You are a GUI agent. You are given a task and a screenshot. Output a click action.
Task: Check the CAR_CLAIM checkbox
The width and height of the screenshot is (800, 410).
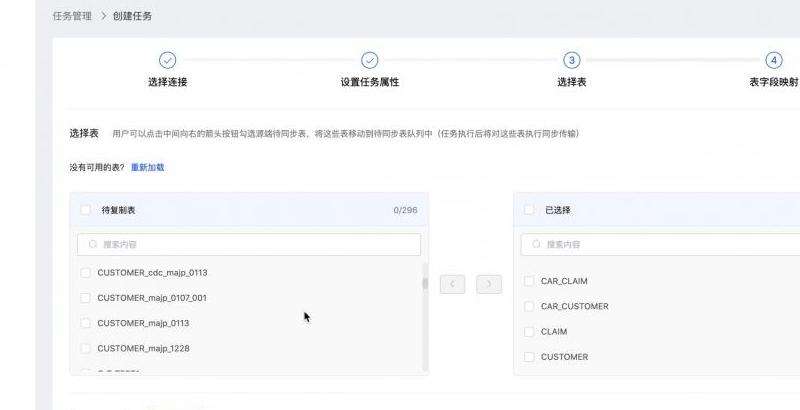[x=529, y=281]
